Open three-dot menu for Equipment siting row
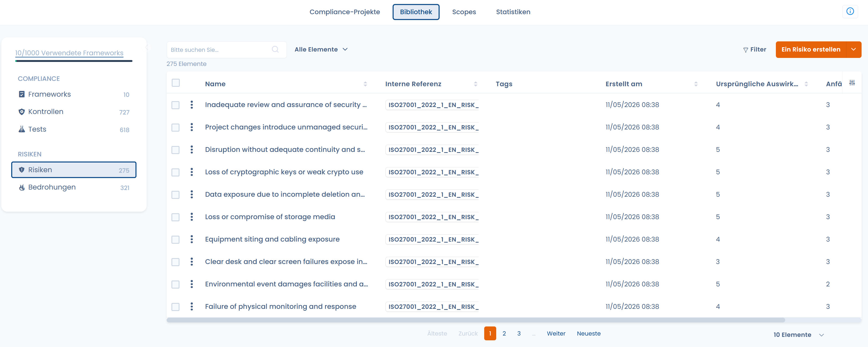Screen dimensions: 868x347 coord(192,239)
